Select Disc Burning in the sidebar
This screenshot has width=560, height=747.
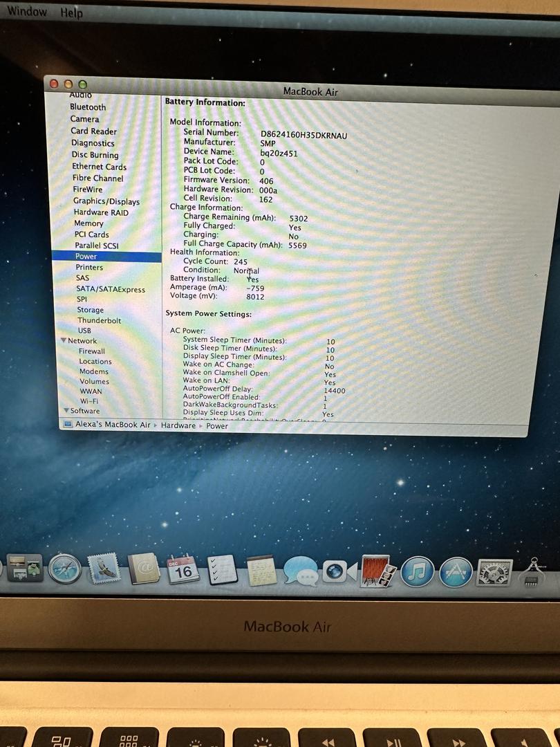click(95, 155)
